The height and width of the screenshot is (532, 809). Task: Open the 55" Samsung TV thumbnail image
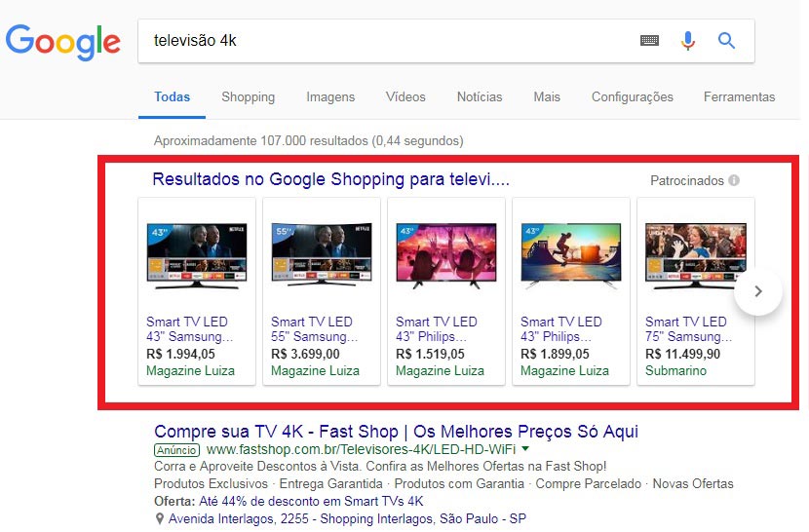pos(322,255)
